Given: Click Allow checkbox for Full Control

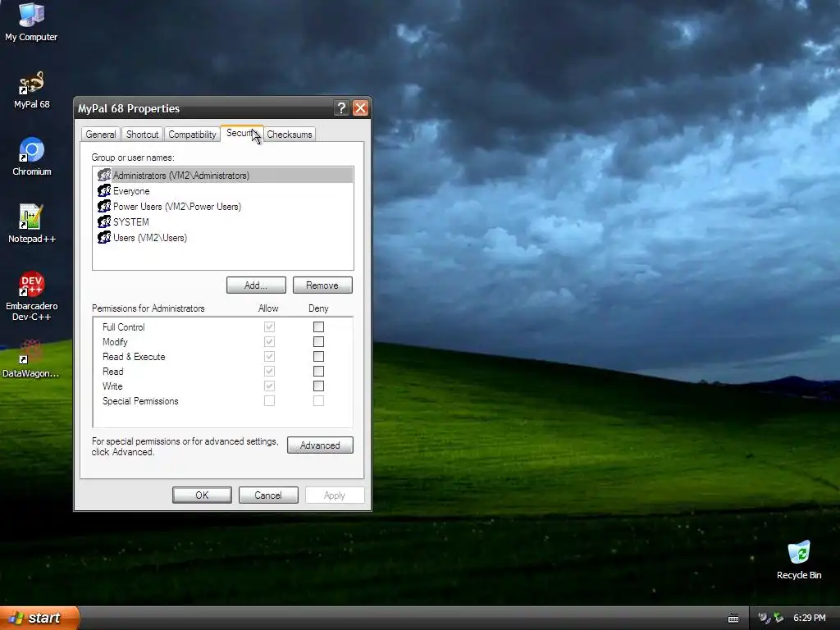Looking at the screenshot, I should coord(269,326).
